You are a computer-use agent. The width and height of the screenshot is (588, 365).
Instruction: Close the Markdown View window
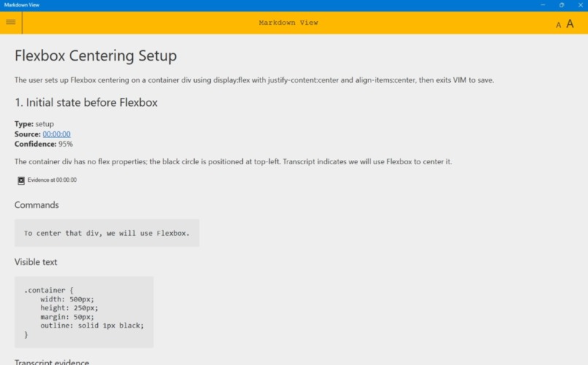click(x=580, y=5)
